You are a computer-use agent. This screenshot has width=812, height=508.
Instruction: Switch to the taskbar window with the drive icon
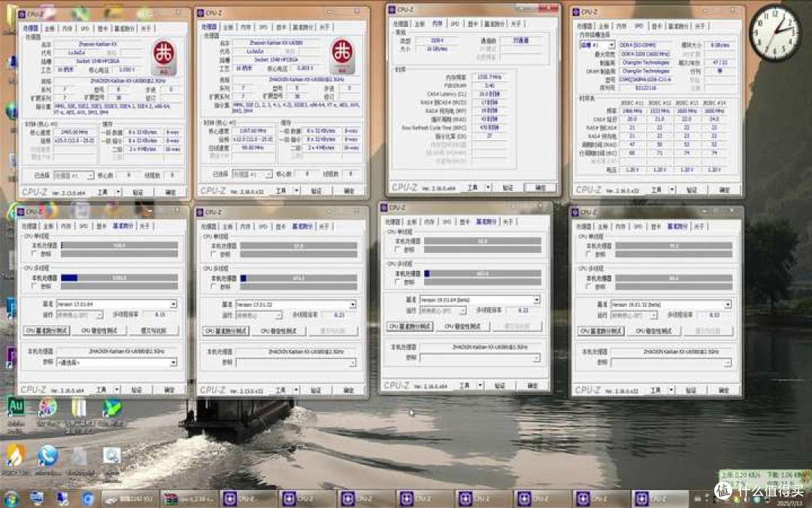point(129,499)
